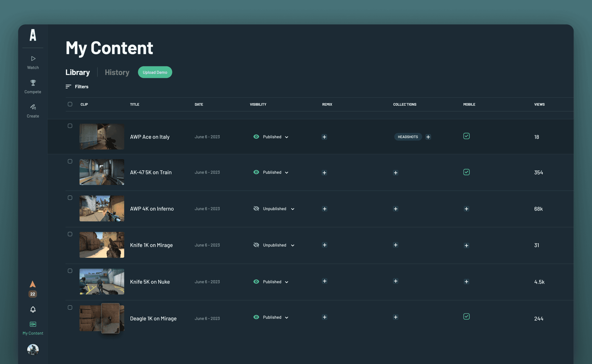Select the Knife 1K on Mirage row checkbox

pyautogui.click(x=70, y=234)
